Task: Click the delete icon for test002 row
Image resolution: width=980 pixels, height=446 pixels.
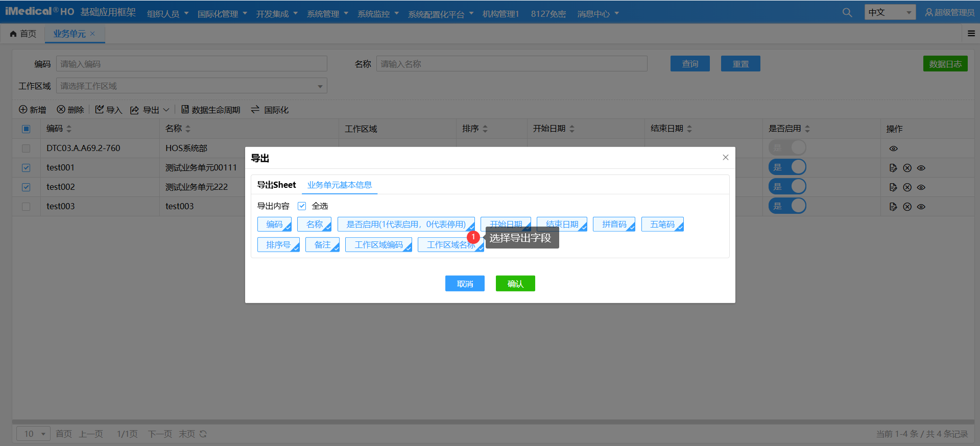Action: point(907,187)
